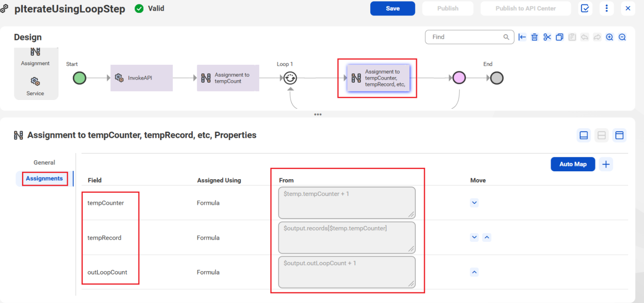Click the Publish button
The width and height of the screenshot is (644, 303).
pos(447,8)
